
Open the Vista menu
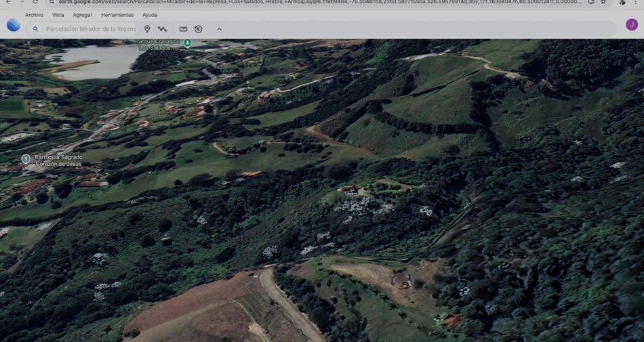click(58, 15)
